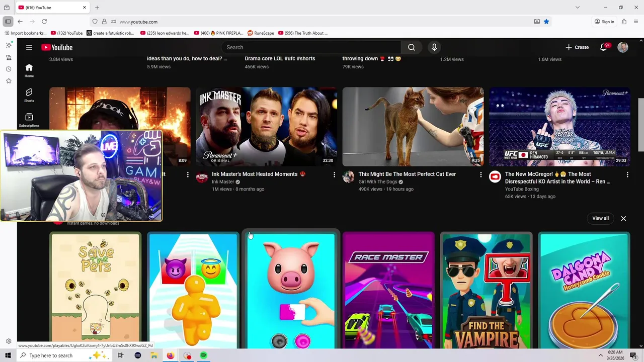Open Spotify from the taskbar

(x=203, y=355)
